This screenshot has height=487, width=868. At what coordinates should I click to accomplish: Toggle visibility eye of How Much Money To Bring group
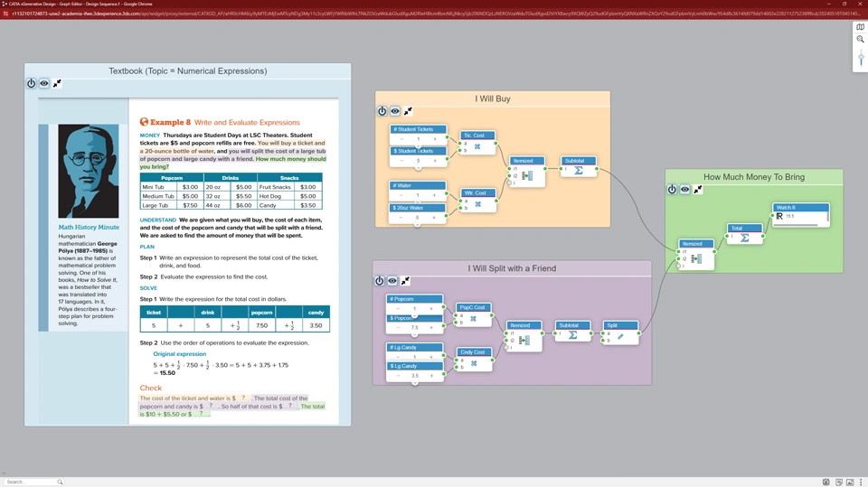point(684,189)
